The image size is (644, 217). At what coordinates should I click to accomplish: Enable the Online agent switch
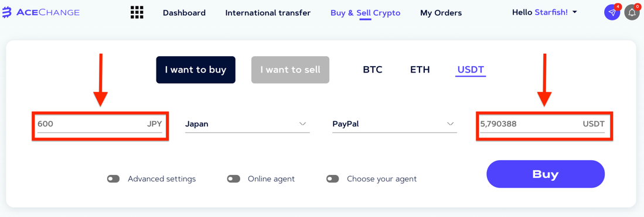(x=233, y=179)
